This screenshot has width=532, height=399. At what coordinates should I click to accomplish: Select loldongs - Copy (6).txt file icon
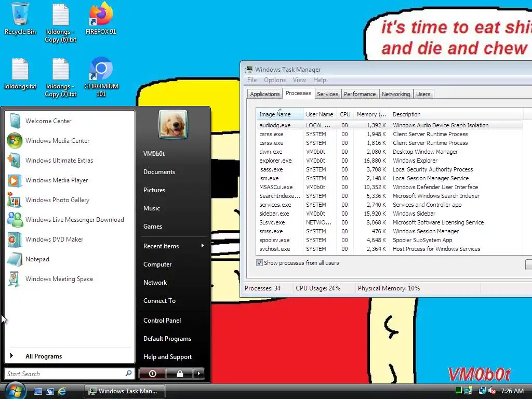pos(61,22)
